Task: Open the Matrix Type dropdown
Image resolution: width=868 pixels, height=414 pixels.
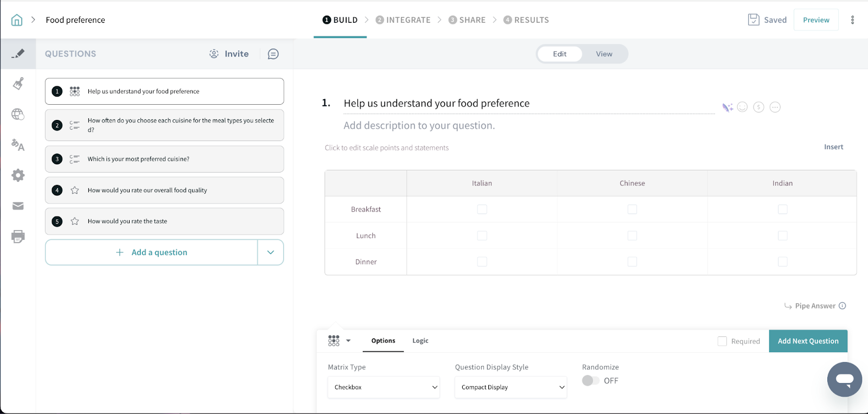Action: (384, 387)
